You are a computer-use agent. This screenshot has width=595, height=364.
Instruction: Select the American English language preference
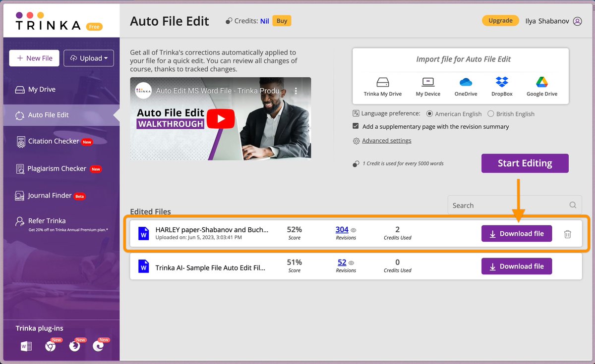pos(429,113)
